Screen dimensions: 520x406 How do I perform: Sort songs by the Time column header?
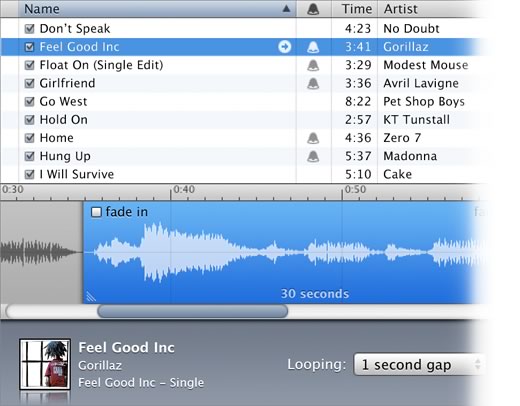pos(355,9)
